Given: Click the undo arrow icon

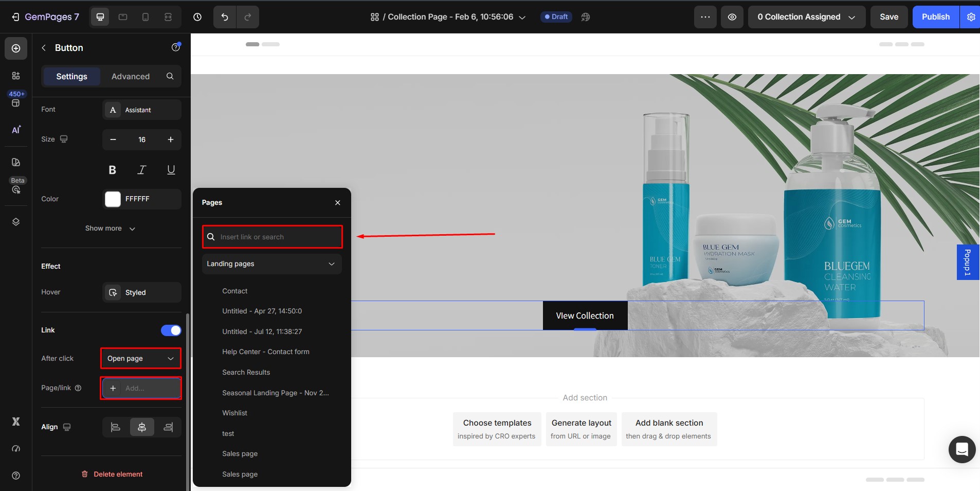Looking at the screenshot, I should pyautogui.click(x=225, y=17).
